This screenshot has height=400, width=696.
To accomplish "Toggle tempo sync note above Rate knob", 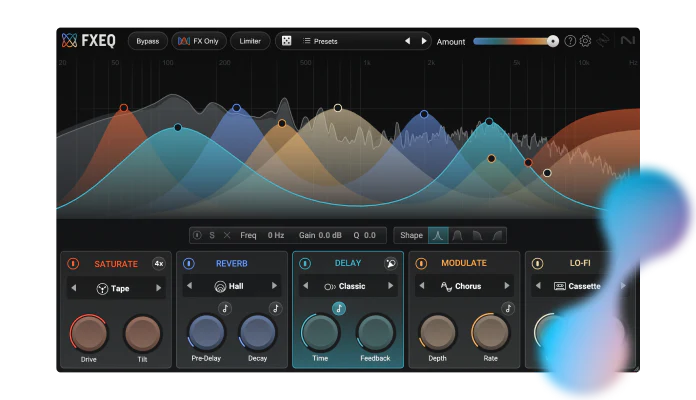I will (508, 308).
